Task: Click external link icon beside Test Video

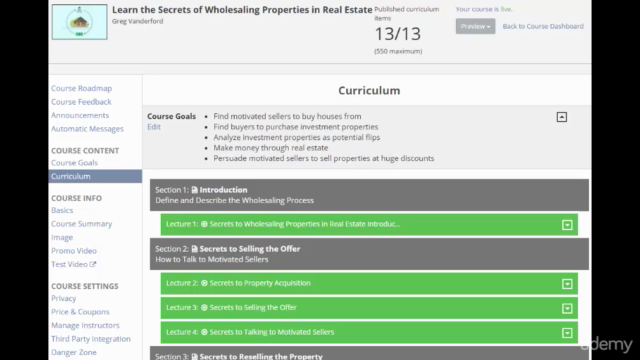Action: pyautogui.click(x=93, y=264)
